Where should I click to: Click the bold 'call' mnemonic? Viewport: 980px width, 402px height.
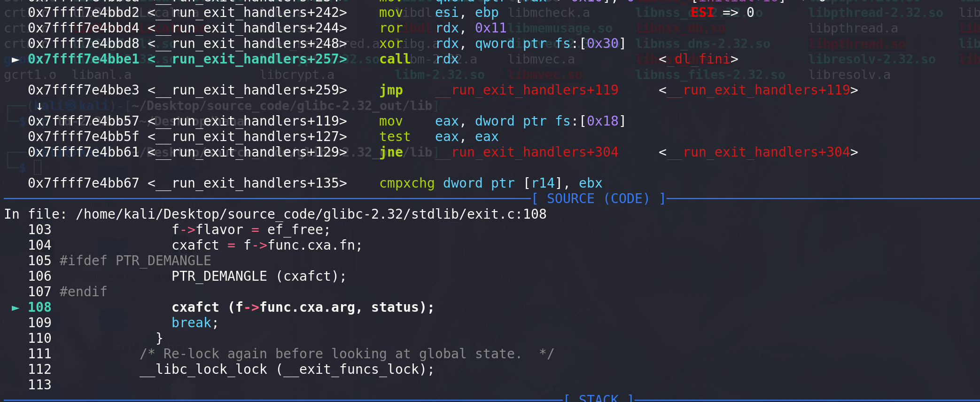click(x=395, y=59)
